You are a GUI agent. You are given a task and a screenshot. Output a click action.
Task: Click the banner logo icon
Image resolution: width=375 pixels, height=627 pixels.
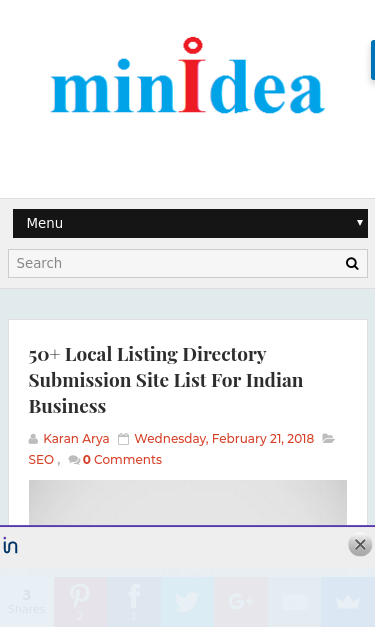(10, 545)
